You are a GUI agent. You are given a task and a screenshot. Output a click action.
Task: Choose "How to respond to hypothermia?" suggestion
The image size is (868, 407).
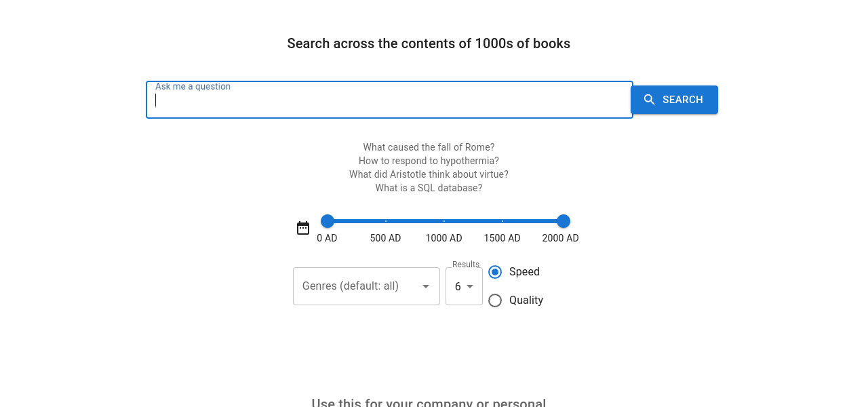point(429,161)
